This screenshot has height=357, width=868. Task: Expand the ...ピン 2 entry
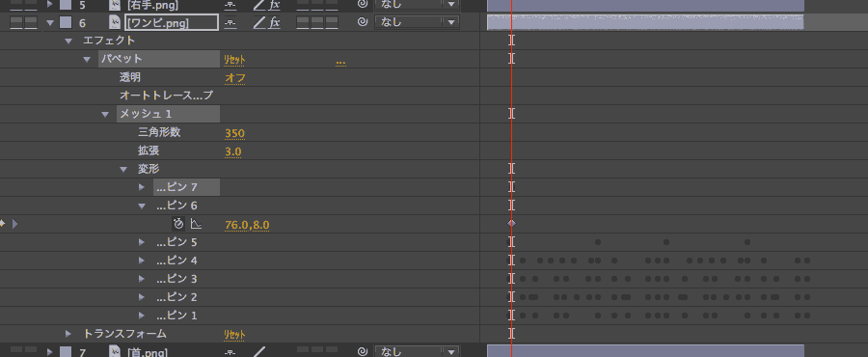point(142,297)
